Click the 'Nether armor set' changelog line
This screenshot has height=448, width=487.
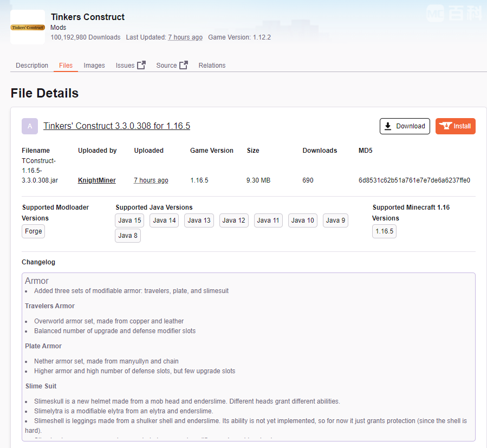coord(106,361)
